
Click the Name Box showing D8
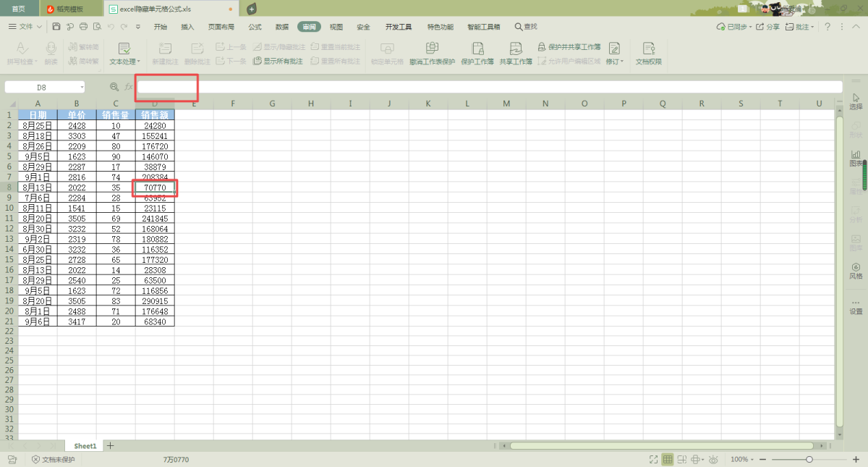tap(42, 87)
